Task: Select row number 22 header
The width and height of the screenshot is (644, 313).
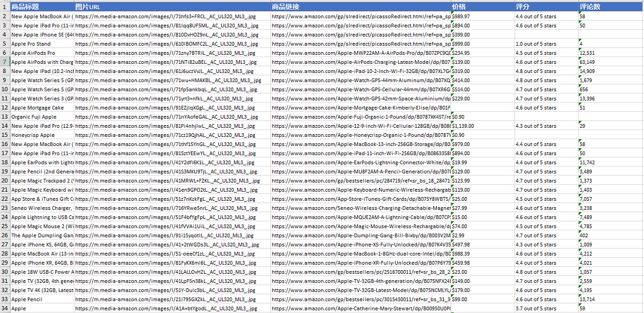Action: [5, 199]
